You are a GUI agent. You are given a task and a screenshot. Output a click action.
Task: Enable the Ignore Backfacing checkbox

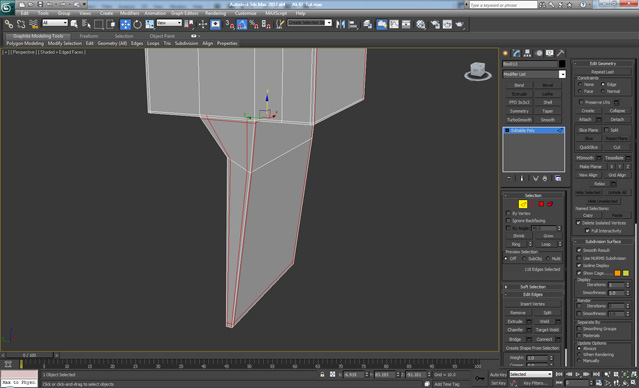coord(508,221)
